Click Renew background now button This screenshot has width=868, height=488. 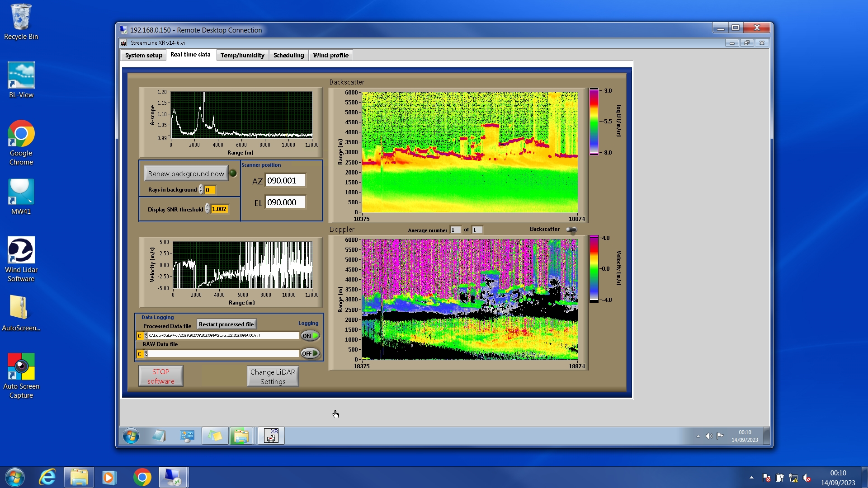pyautogui.click(x=186, y=174)
